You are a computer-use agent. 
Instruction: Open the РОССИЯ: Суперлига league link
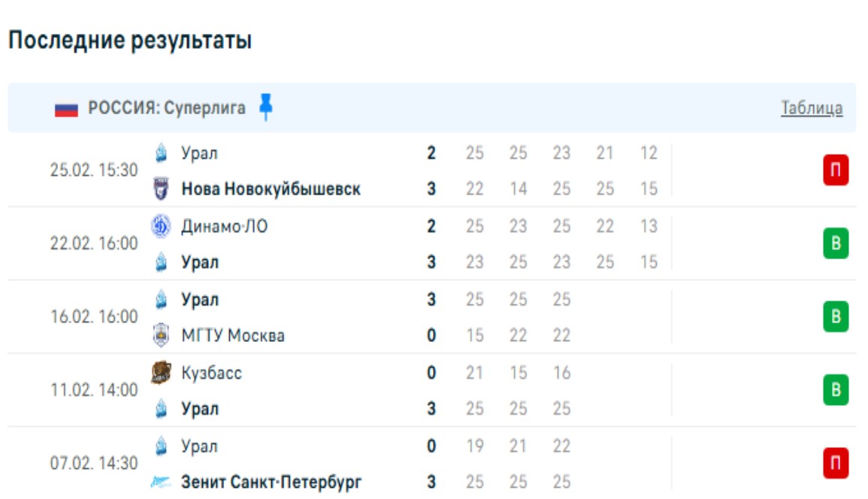[167, 108]
